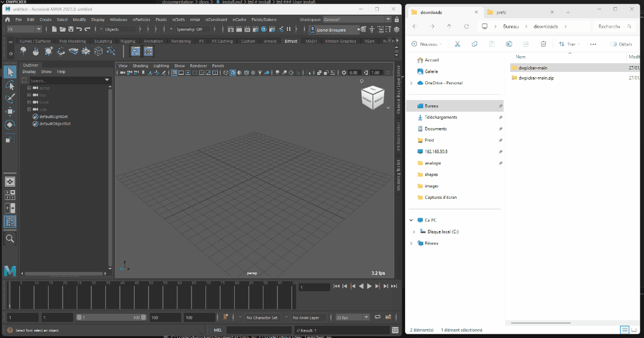The width and height of the screenshot is (644, 338).
Task: Activate the Paint selection tool
Action: [x=10, y=98]
